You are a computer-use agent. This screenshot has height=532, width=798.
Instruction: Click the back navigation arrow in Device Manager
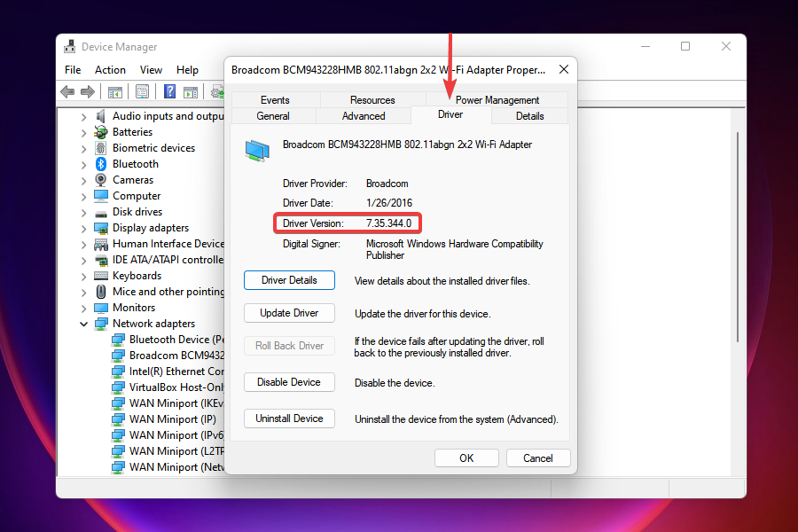click(x=67, y=91)
